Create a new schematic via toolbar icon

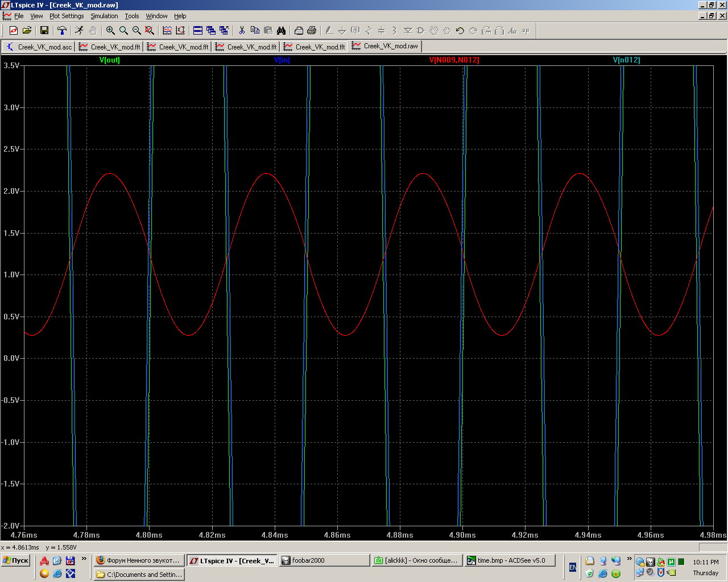tap(13, 31)
